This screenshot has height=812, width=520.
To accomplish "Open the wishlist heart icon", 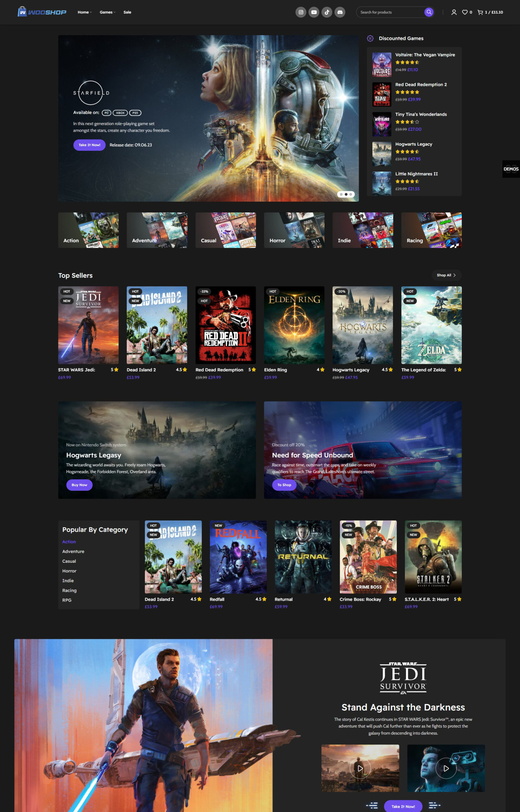I will pyautogui.click(x=465, y=12).
